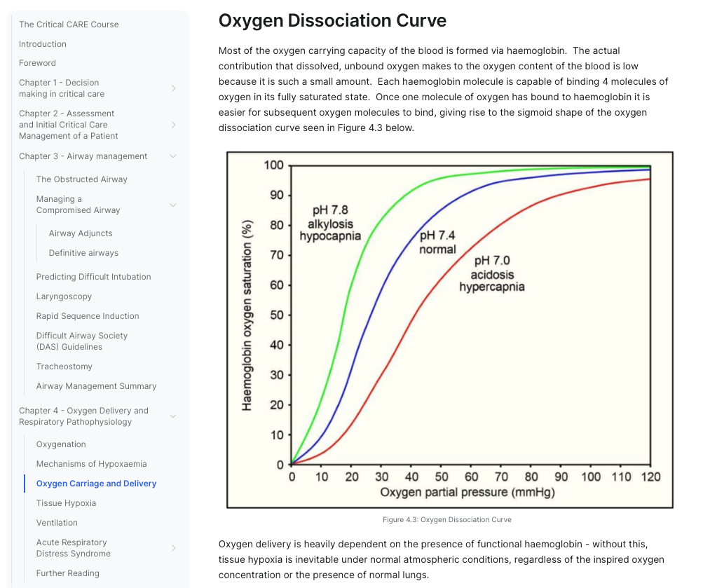Collapse Chapter 3 chevron arrow
The width and height of the screenshot is (703, 588).
pyautogui.click(x=173, y=156)
